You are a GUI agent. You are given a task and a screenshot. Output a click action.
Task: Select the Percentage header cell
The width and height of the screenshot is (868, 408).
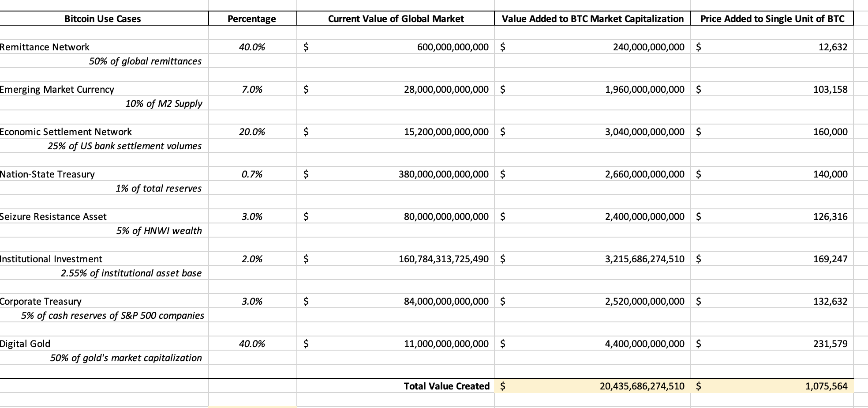[x=252, y=19]
